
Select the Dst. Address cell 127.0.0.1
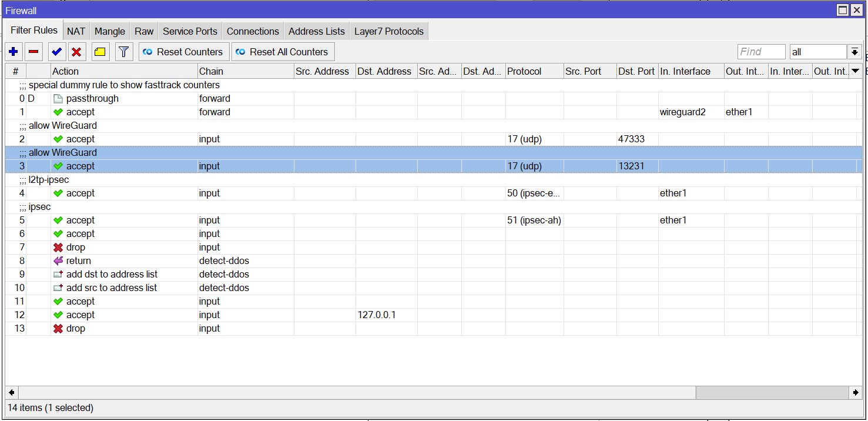click(386, 315)
